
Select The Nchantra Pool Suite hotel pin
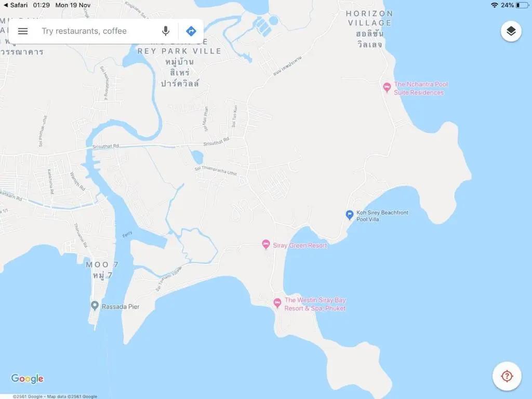coord(387,87)
